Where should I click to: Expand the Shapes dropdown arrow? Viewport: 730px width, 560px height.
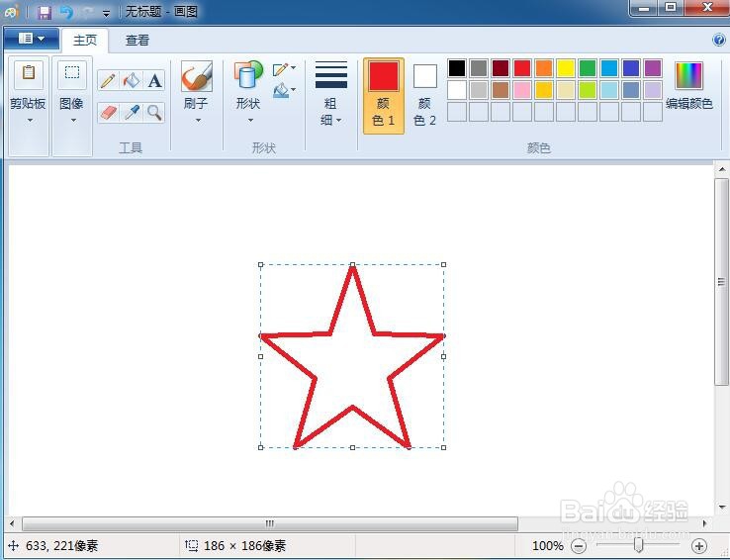click(250, 121)
